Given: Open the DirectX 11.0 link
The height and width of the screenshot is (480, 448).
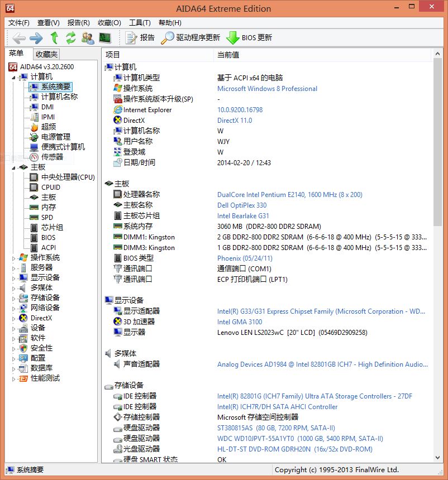Looking at the screenshot, I should click(x=235, y=121).
